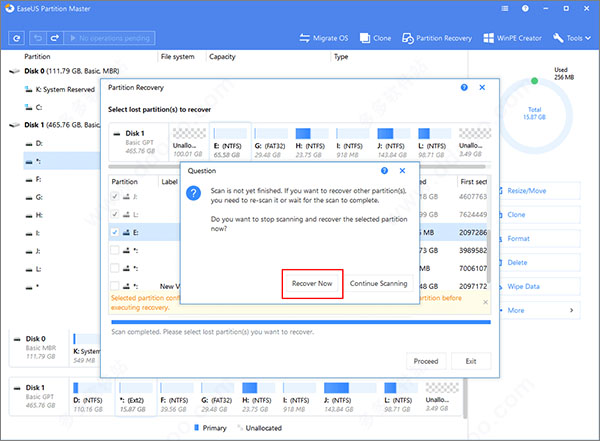The image size is (600, 441).
Task: Dismiss the yellow warning message bar
Action: tap(485, 302)
